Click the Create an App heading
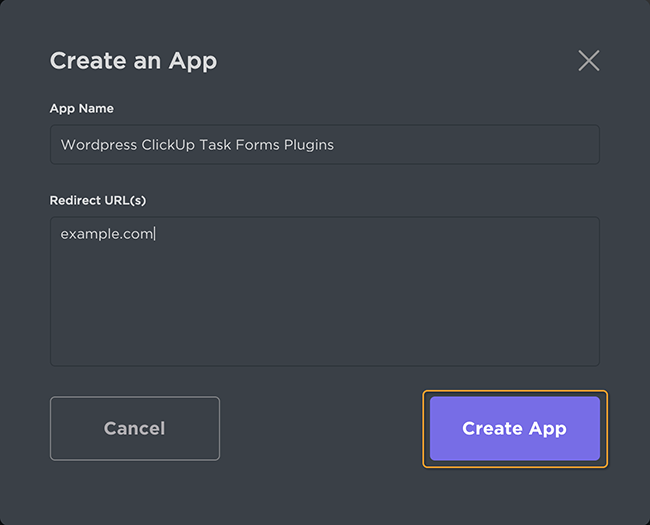This screenshot has height=525, width=650. click(x=133, y=61)
